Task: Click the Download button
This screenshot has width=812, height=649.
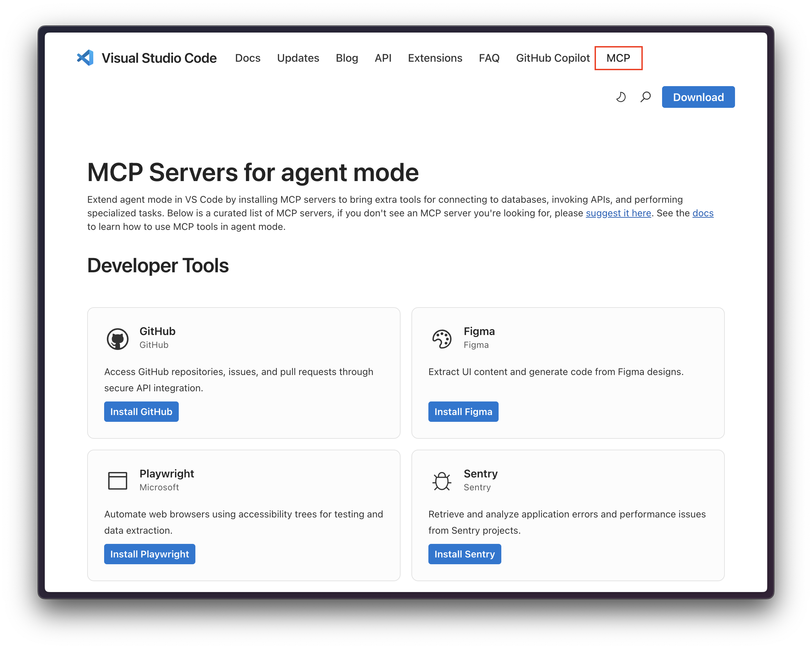Action: click(x=698, y=97)
